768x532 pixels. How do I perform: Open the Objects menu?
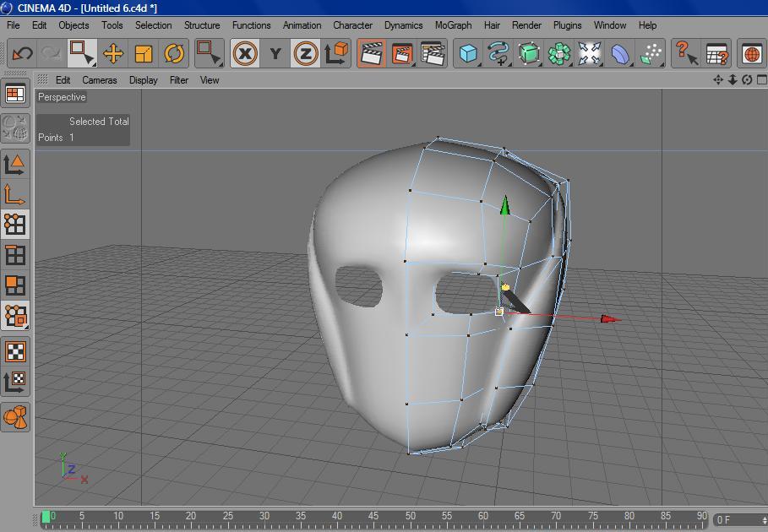click(x=74, y=25)
